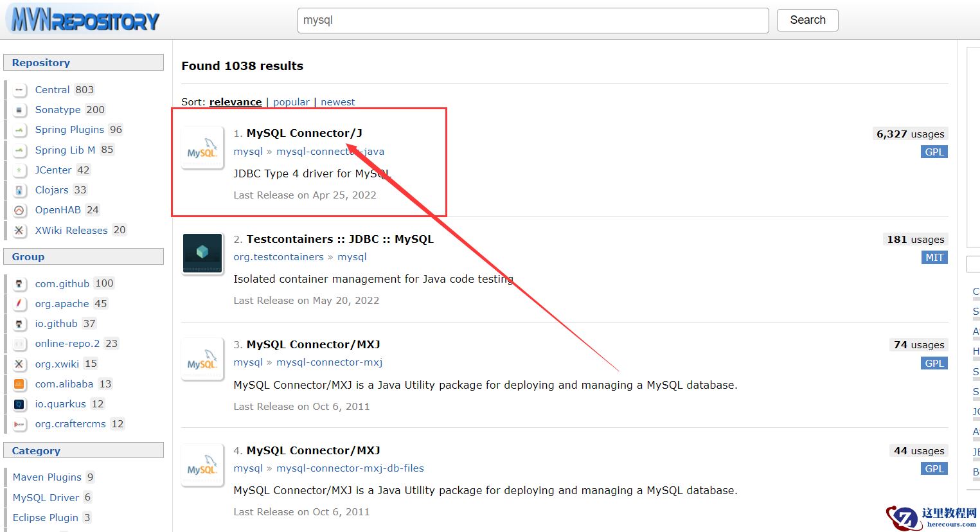The height and width of the screenshot is (532, 980).
Task: Filter by JCenter repository
Action: (x=53, y=170)
